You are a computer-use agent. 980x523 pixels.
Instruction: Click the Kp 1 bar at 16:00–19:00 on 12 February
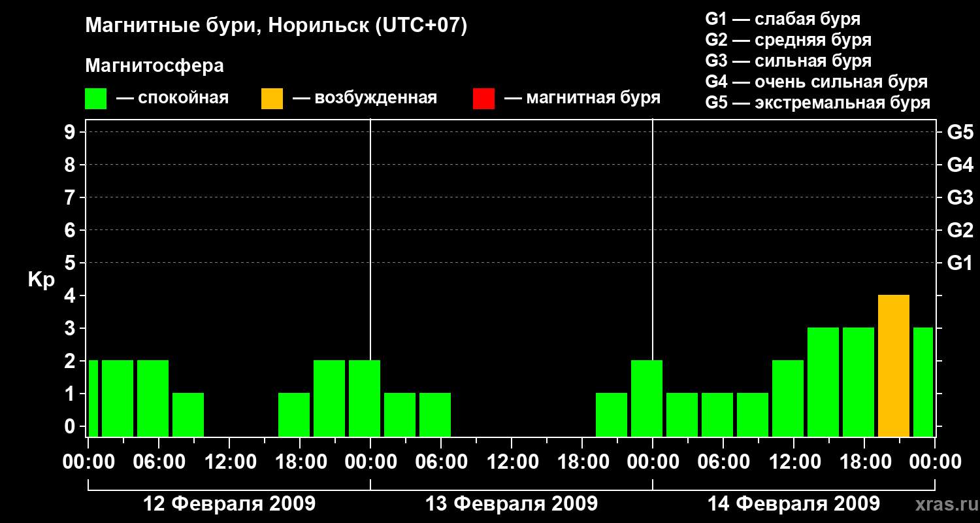[x=294, y=415]
